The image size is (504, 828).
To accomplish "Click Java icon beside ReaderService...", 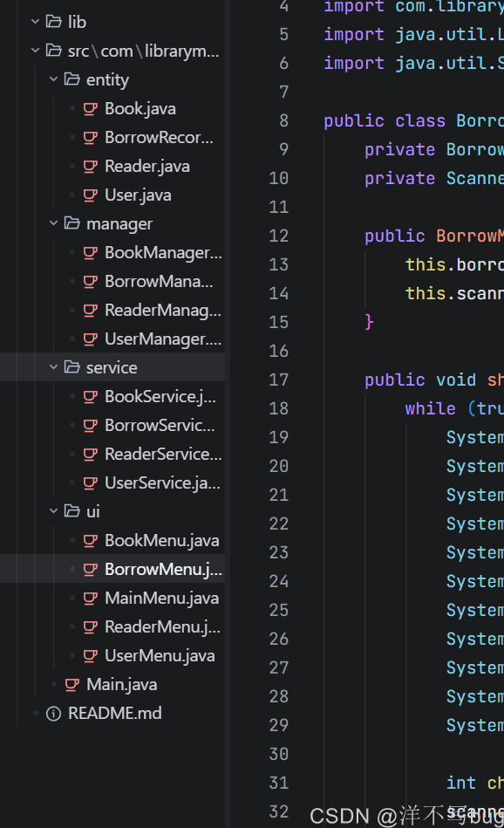I will (90, 454).
